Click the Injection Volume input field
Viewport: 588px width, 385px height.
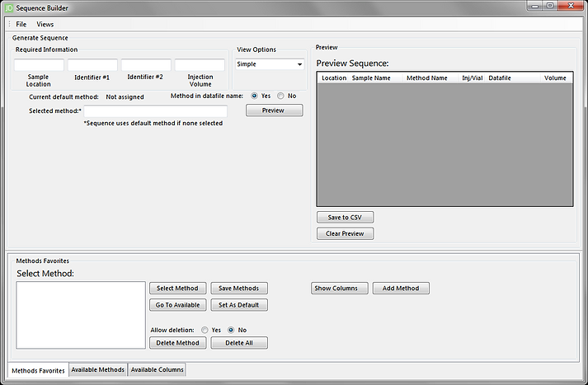point(200,64)
